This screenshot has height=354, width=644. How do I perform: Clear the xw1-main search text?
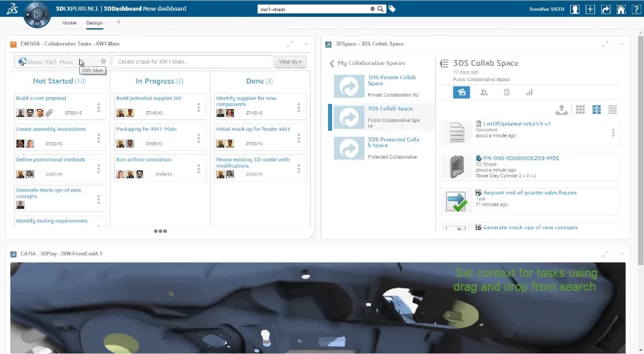pos(372,9)
